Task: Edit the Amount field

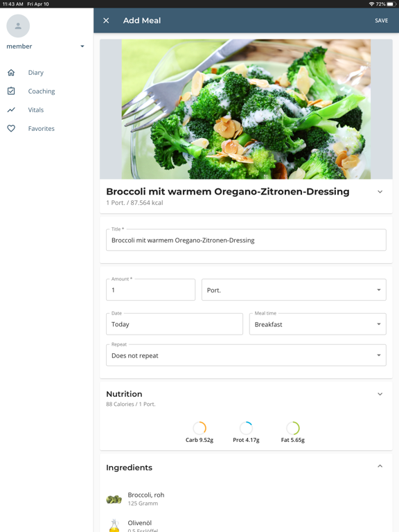Action: click(x=150, y=290)
